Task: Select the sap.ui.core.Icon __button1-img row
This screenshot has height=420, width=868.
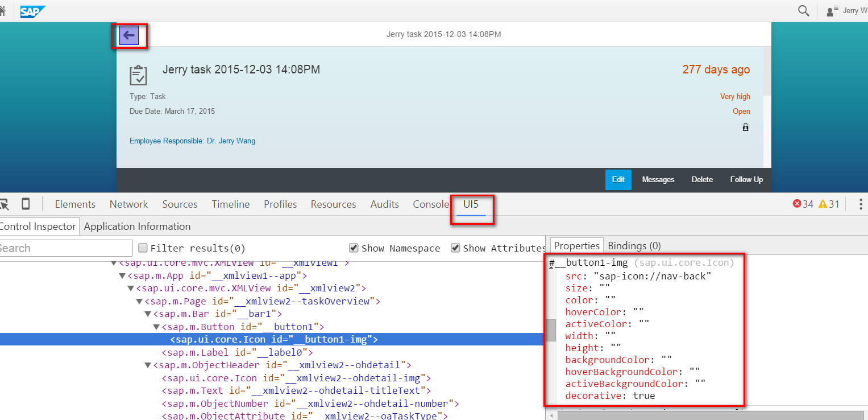Action: tap(272, 340)
